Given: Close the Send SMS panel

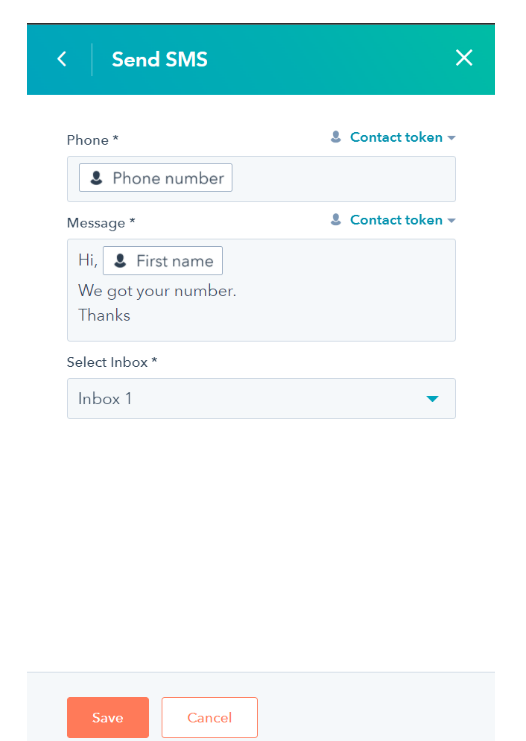Looking at the screenshot, I should 464,58.
